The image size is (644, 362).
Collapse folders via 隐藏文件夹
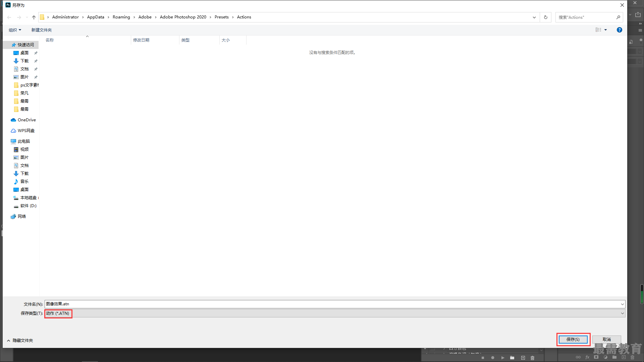20,341
